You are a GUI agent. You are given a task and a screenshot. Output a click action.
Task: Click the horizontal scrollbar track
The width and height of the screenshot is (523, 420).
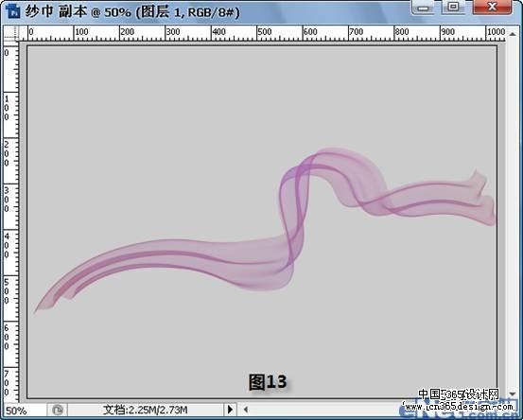[323, 410]
